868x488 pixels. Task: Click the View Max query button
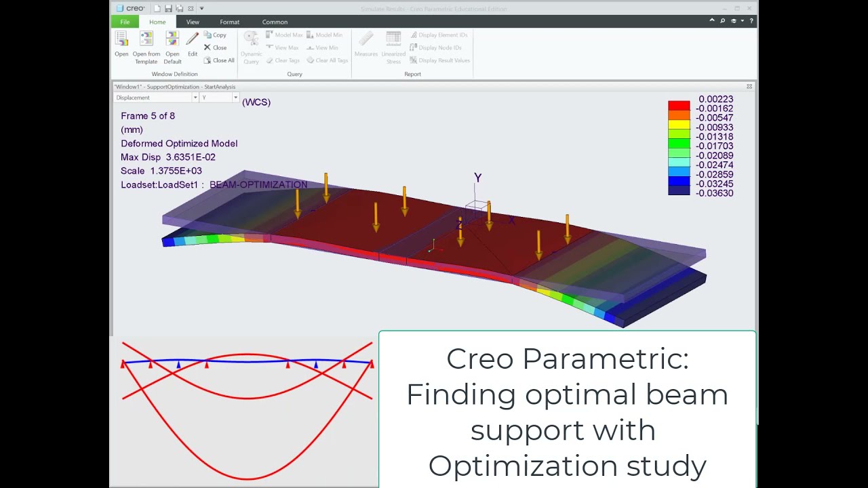282,47
